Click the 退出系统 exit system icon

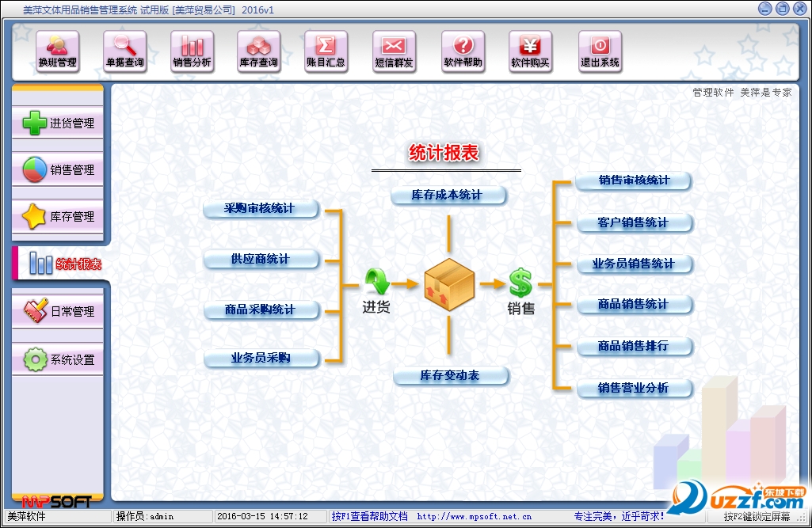click(x=600, y=51)
